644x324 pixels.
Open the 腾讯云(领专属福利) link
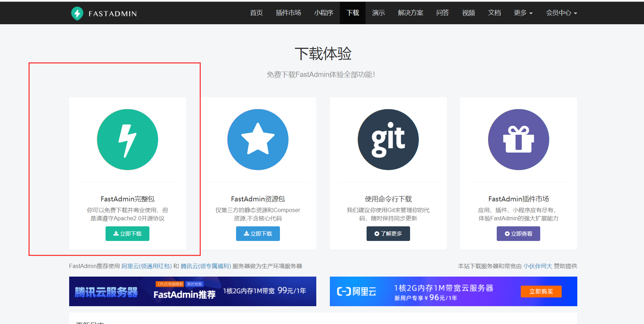pyautogui.click(x=206, y=266)
